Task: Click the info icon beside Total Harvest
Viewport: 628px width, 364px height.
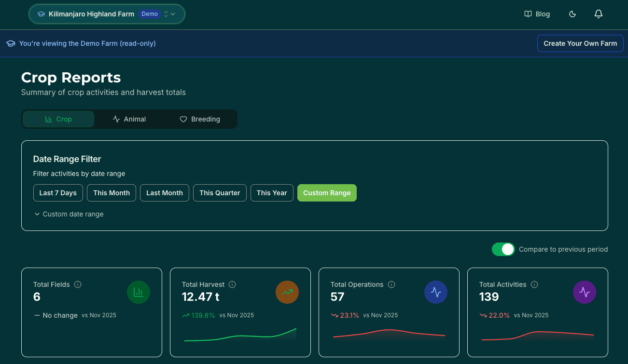Action: click(232, 284)
